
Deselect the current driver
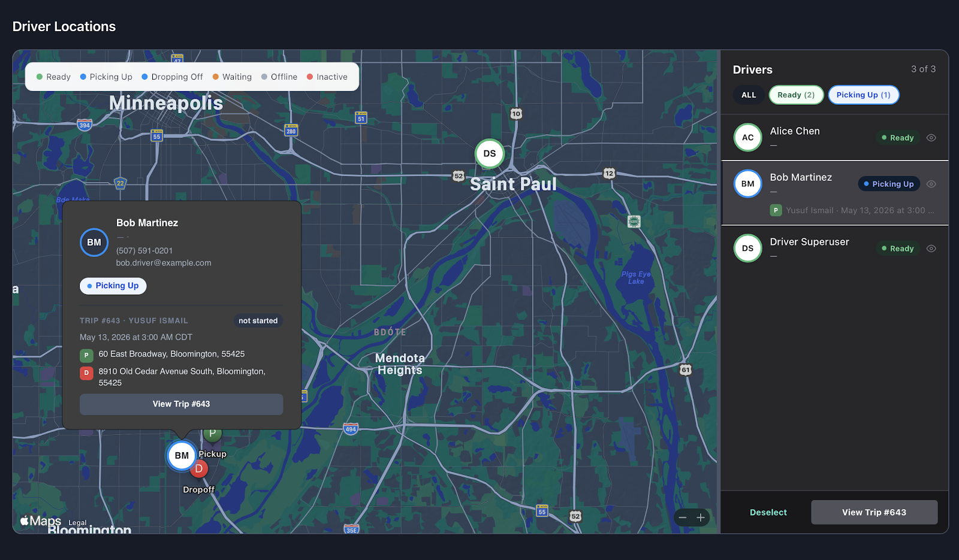coord(768,512)
